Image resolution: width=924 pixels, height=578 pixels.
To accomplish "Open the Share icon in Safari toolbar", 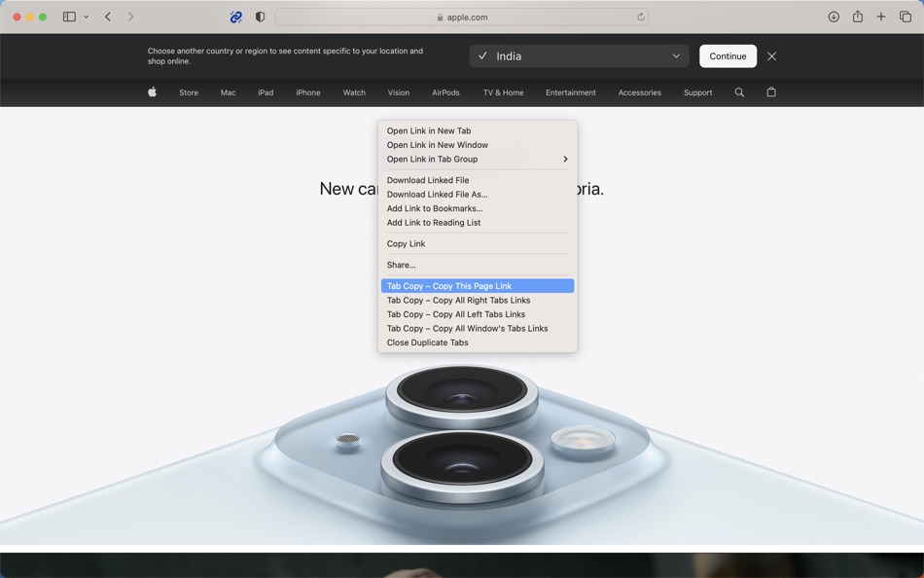I will tap(858, 17).
